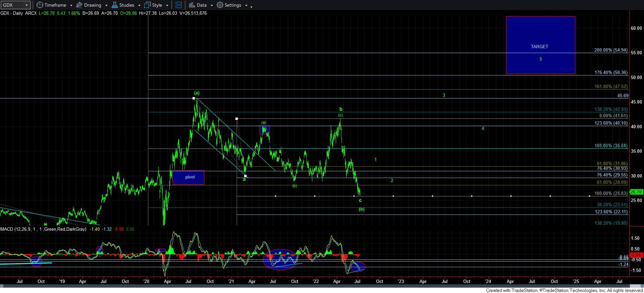This screenshot has height=293, width=644.
Task: Click the blue linked-window layout icon
Action: point(179,5)
